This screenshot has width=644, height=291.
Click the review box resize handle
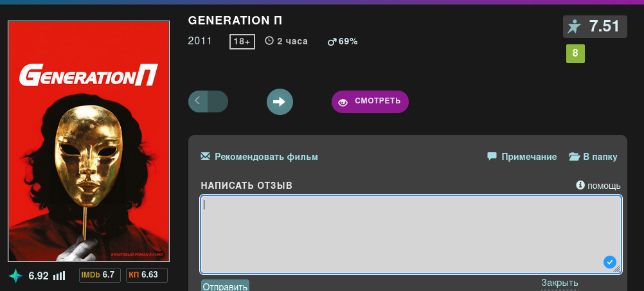coord(618,270)
